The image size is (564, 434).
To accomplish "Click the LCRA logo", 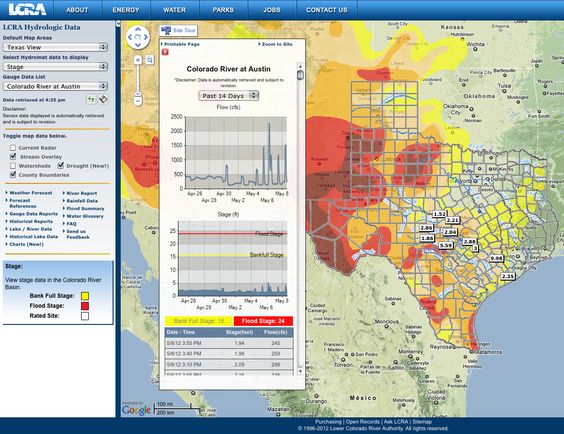I will (x=27, y=9).
